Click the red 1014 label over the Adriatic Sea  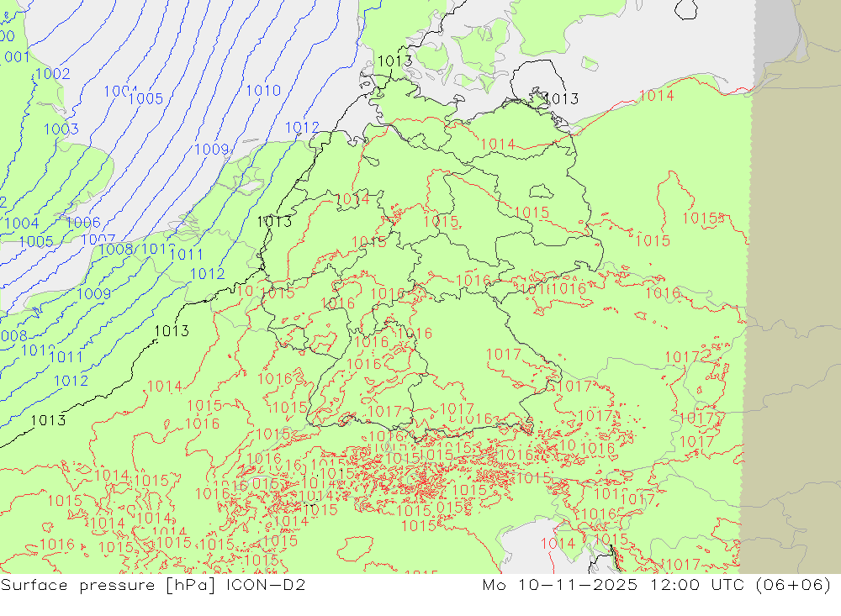(558, 544)
